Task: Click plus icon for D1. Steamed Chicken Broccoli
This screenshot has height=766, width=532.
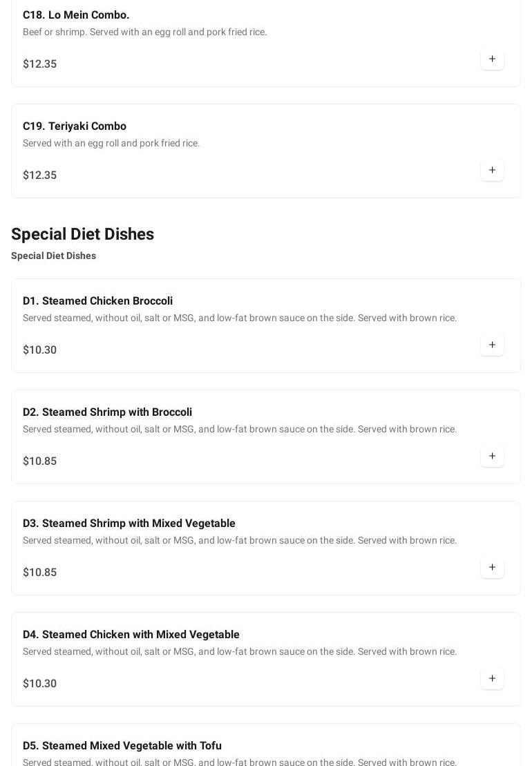Action: [492, 345]
